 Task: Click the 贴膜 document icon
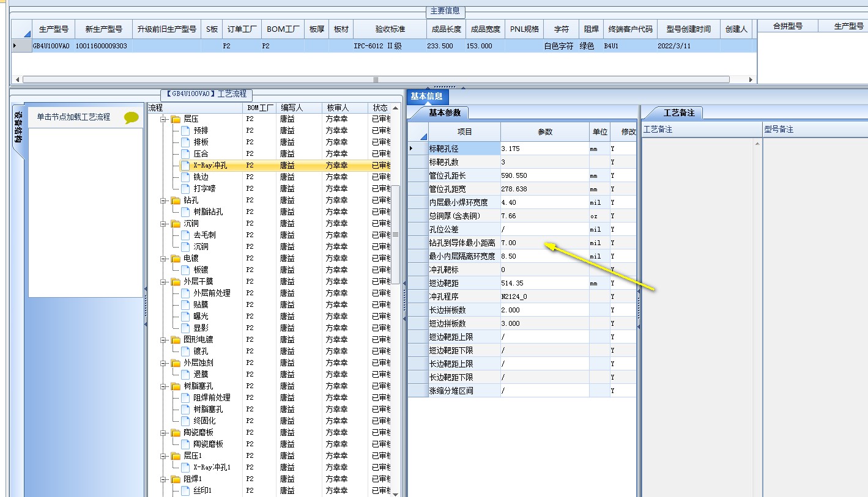[185, 305]
